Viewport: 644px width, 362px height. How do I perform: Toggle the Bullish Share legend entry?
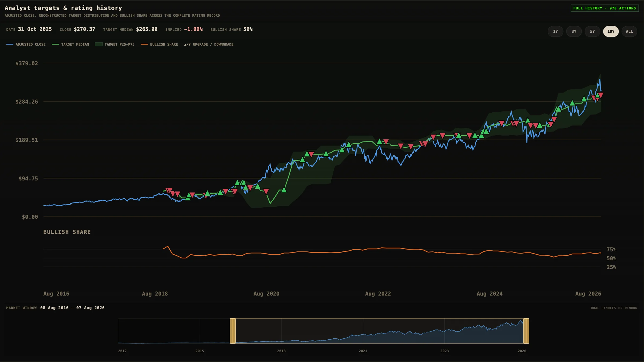pyautogui.click(x=159, y=44)
